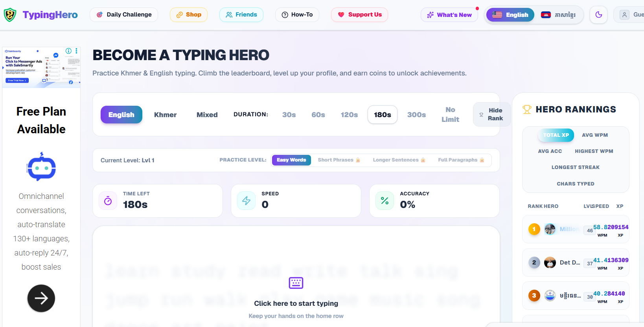
Task: Click the Support Us button
Action: click(x=360, y=15)
